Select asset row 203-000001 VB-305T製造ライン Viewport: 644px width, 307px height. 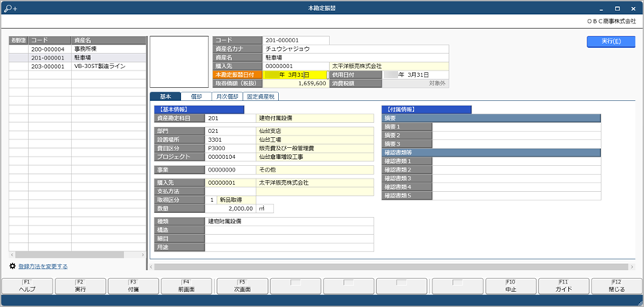78,66
